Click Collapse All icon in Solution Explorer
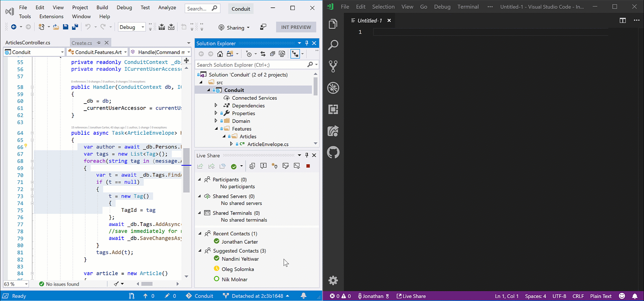Viewport: 644px width, 301px height. point(272,54)
